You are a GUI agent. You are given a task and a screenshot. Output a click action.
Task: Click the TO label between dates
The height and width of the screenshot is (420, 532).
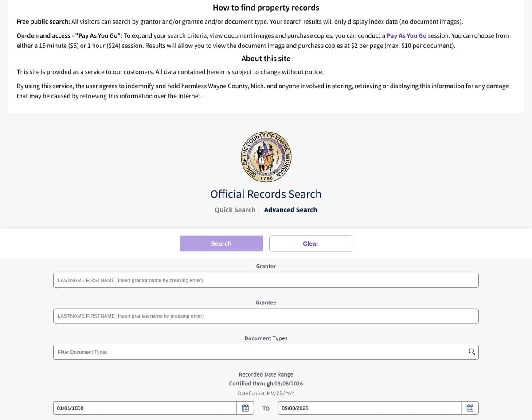click(266, 408)
